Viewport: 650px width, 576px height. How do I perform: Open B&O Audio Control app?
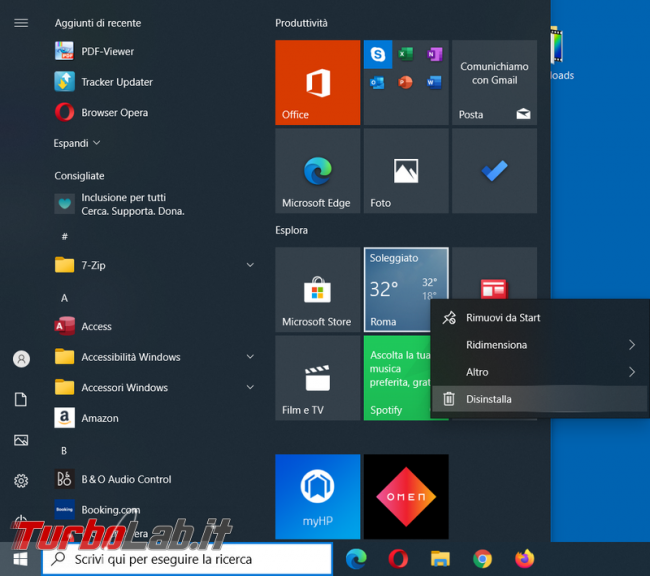pyautogui.click(x=113, y=479)
